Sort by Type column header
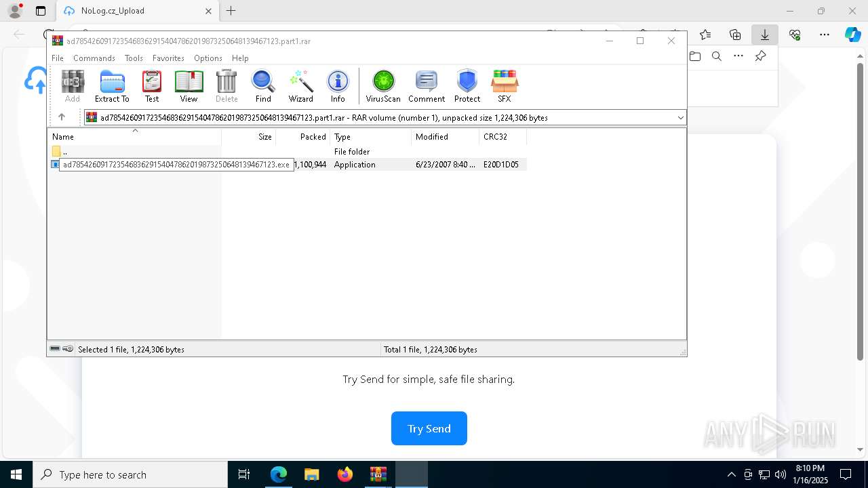The image size is (868, 488). click(x=371, y=137)
